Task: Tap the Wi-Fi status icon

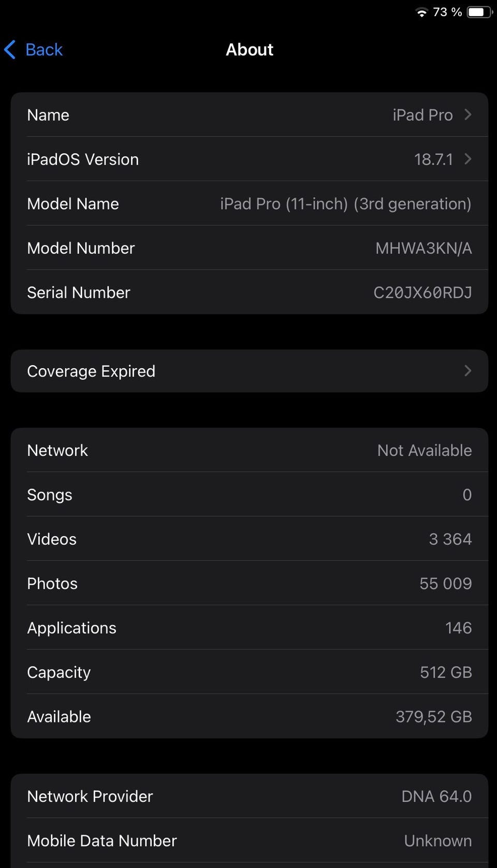Action: coord(422,12)
